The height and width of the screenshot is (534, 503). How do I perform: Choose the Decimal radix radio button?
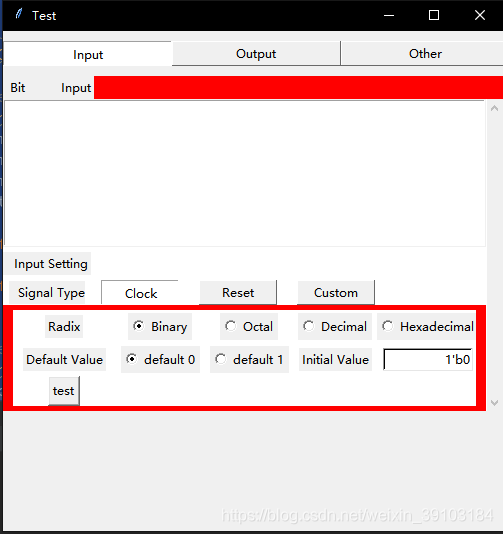pyautogui.click(x=335, y=327)
